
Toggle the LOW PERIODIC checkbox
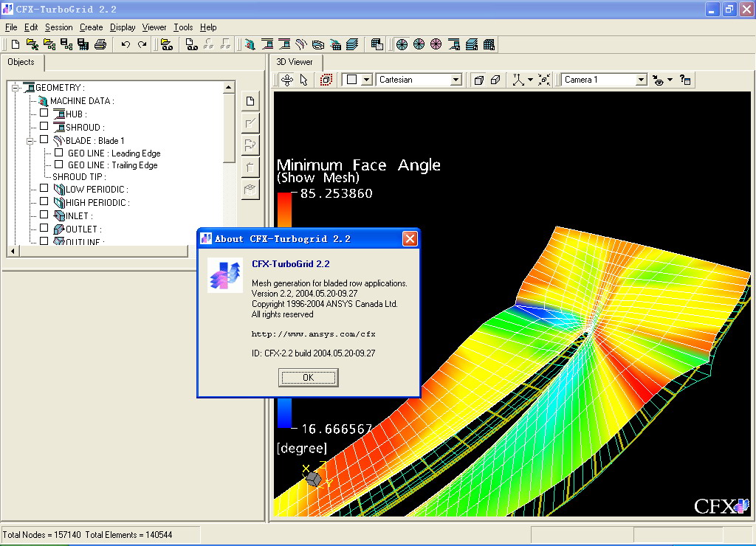pos(44,188)
